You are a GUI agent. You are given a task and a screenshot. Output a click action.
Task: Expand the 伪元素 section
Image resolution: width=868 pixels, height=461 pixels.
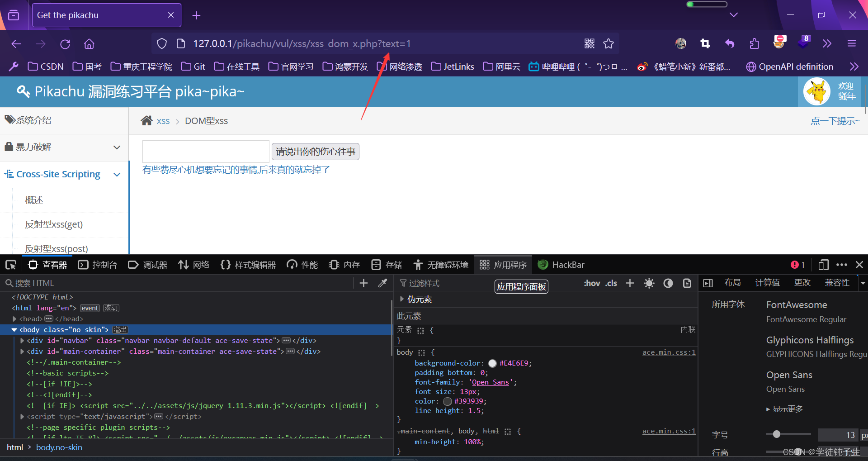pos(402,299)
